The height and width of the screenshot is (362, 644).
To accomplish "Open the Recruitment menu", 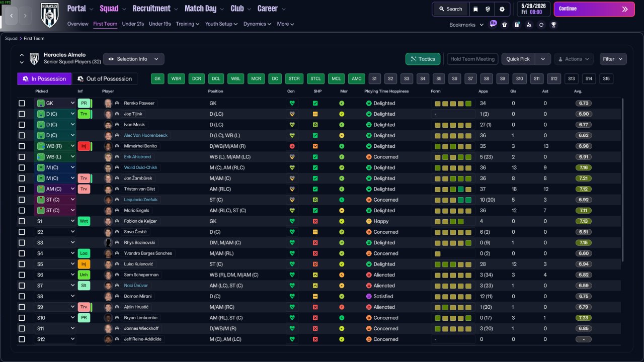I will point(155,9).
